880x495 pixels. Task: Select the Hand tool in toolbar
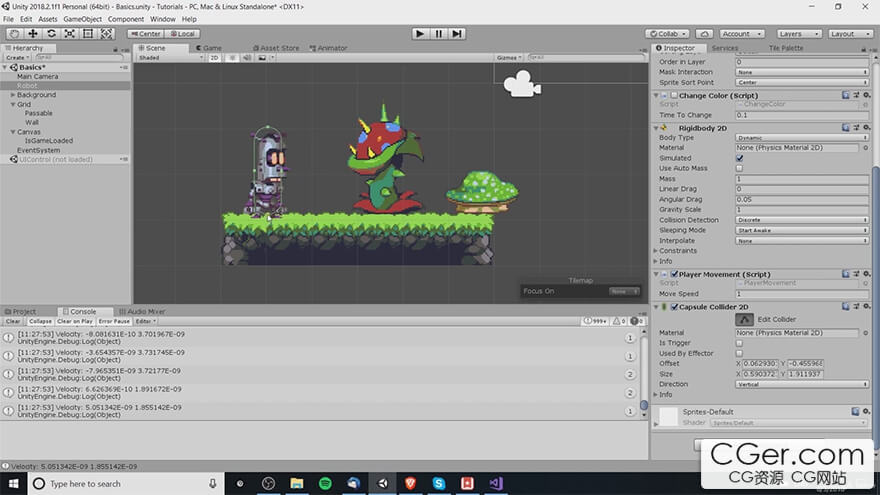click(x=14, y=34)
